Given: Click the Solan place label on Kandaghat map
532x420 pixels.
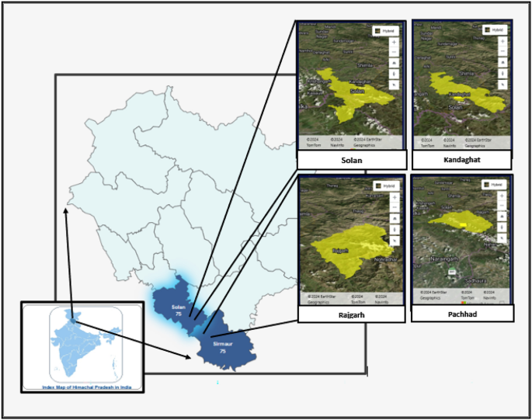Looking at the screenshot, I should (x=455, y=107).
